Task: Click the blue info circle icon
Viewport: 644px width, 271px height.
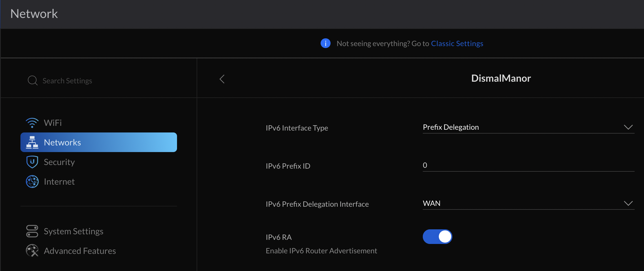Action: 325,43
